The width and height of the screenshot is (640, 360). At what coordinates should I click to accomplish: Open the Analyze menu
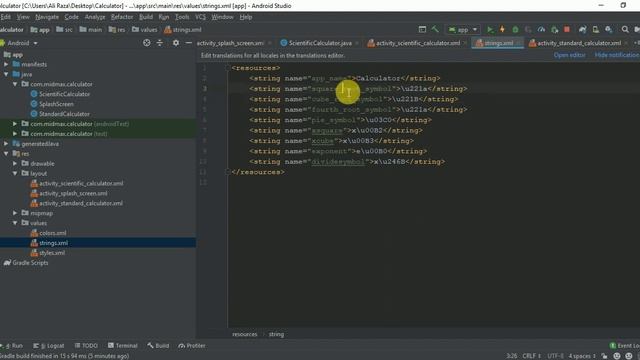point(95,17)
